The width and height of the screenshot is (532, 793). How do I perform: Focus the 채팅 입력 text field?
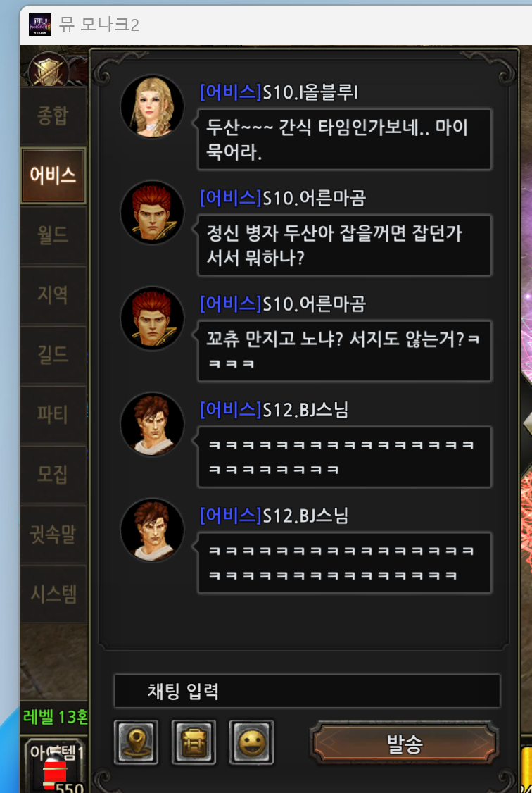coord(308,690)
